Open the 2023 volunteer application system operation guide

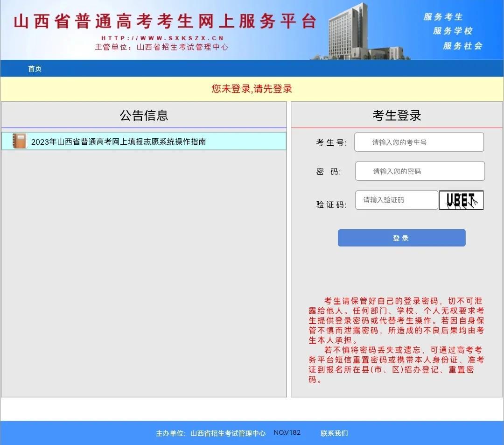[x=121, y=141]
